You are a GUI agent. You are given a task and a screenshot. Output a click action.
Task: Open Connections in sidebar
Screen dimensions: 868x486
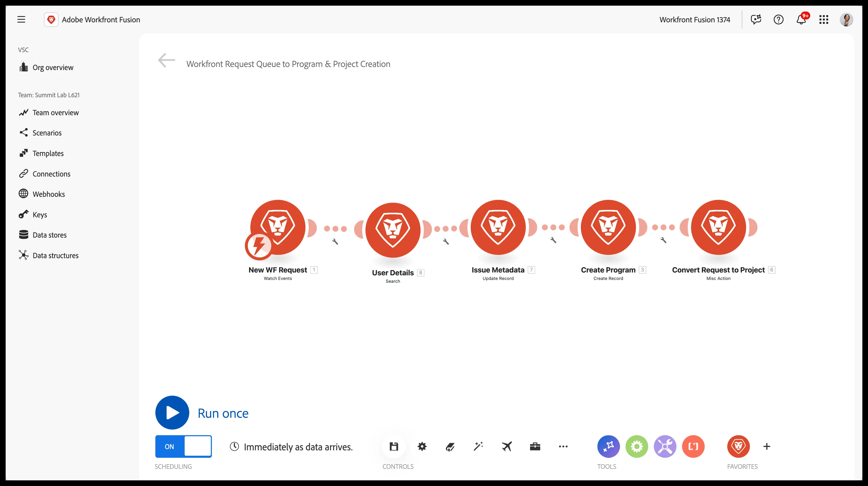(x=45, y=174)
